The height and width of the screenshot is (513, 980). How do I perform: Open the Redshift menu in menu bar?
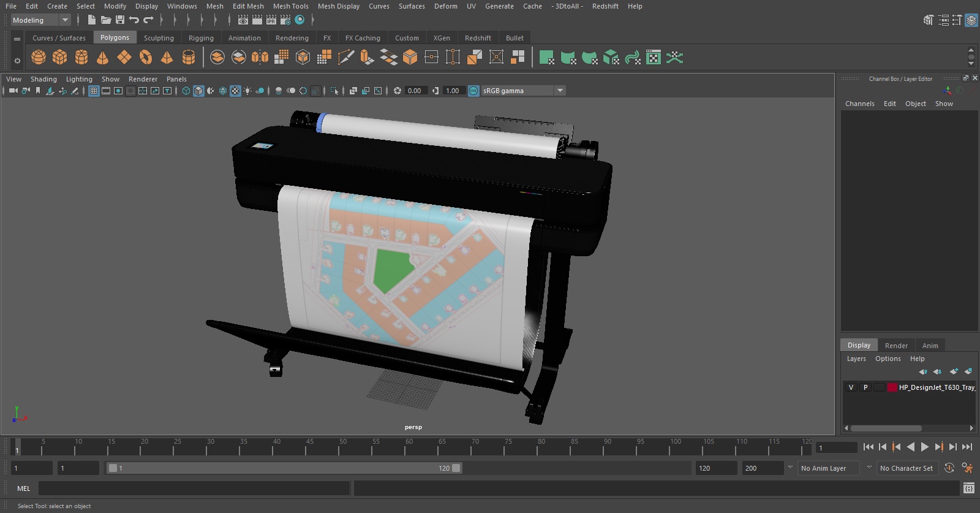tap(605, 6)
